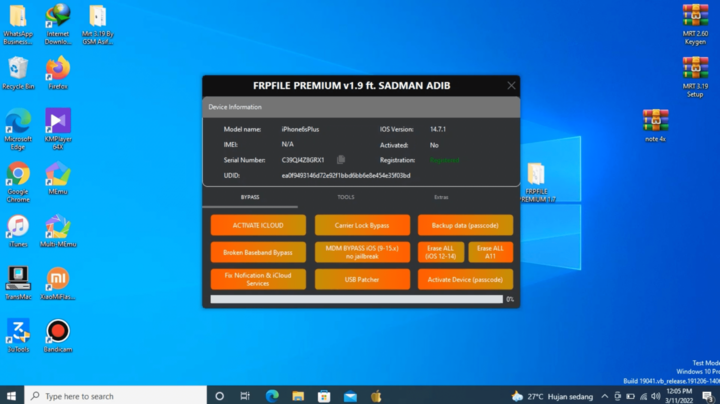This screenshot has height=404, width=720.
Task: Open WhatsApp Business folder on desktop
Action: click(18, 24)
